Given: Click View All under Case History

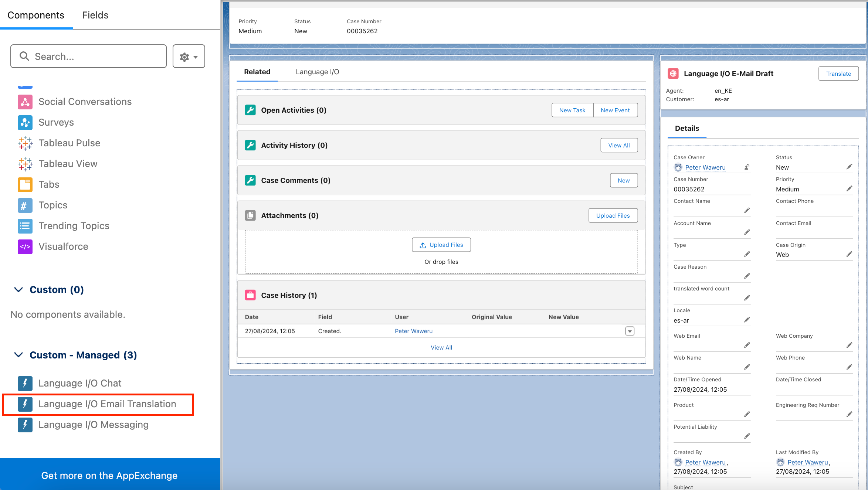Looking at the screenshot, I should pyautogui.click(x=441, y=347).
